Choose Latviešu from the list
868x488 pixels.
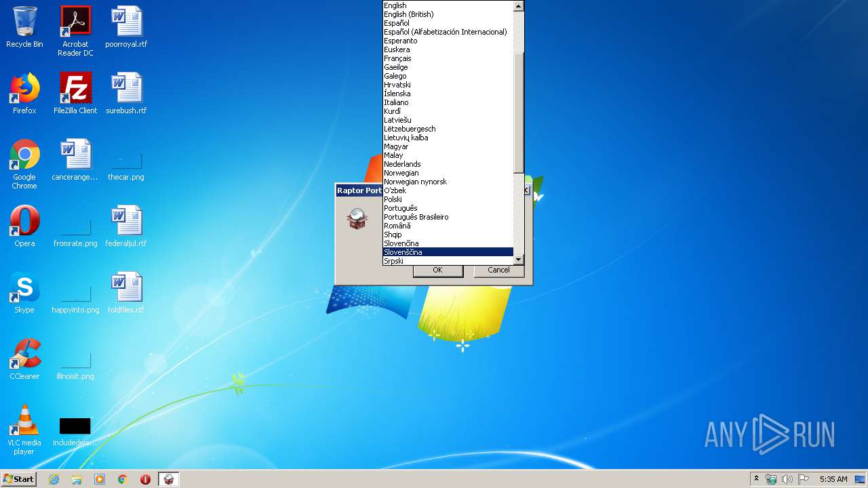click(x=448, y=120)
